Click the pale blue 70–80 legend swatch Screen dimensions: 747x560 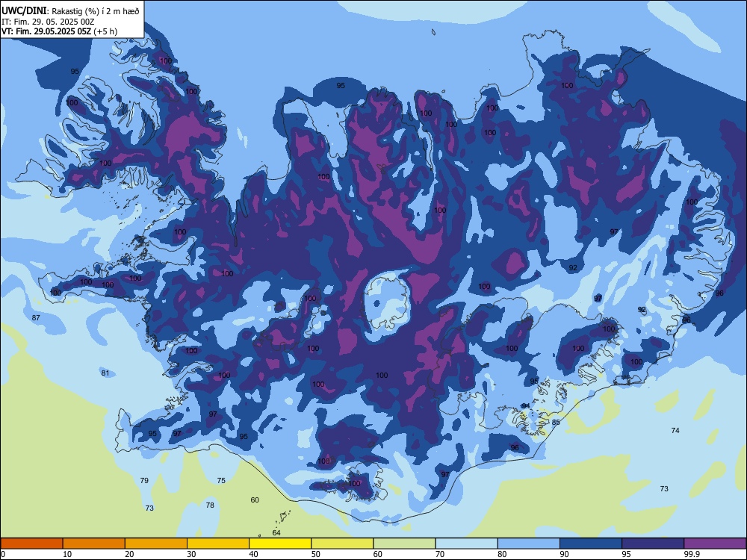(466, 544)
